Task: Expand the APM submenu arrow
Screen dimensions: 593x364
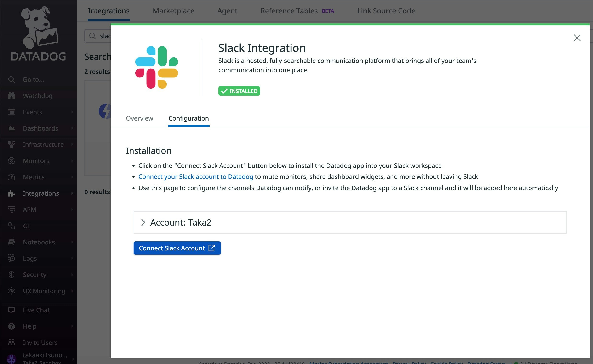Action: coord(72,210)
